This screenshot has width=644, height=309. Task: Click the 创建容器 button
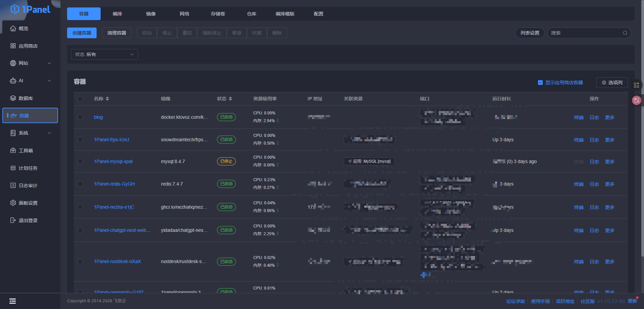(x=82, y=33)
